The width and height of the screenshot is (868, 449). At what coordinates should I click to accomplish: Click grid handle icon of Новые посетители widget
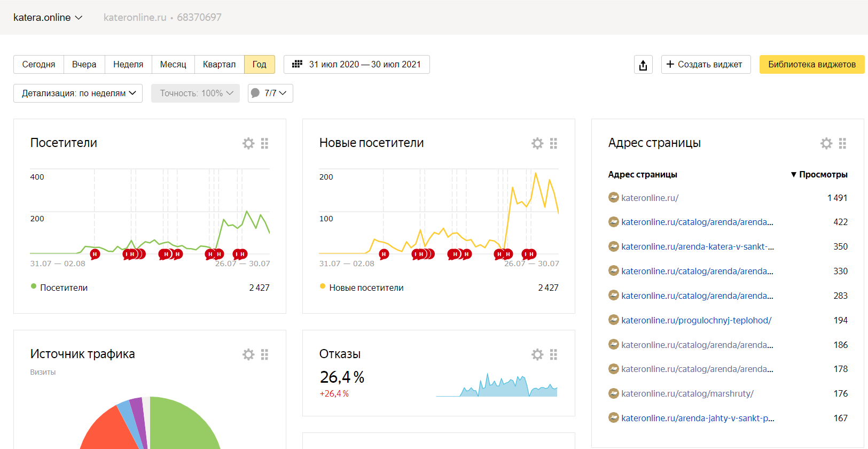pyautogui.click(x=553, y=143)
